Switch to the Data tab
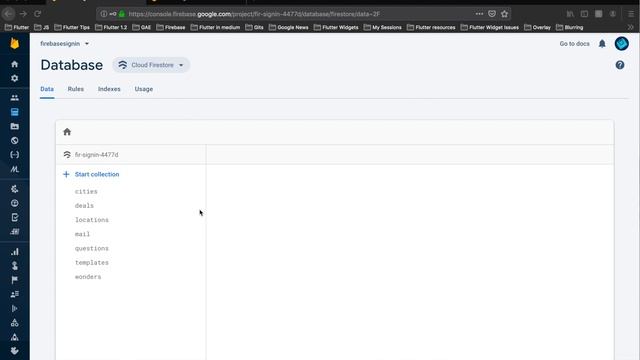The height and width of the screenshot is (360, 640). coord(47,89)
